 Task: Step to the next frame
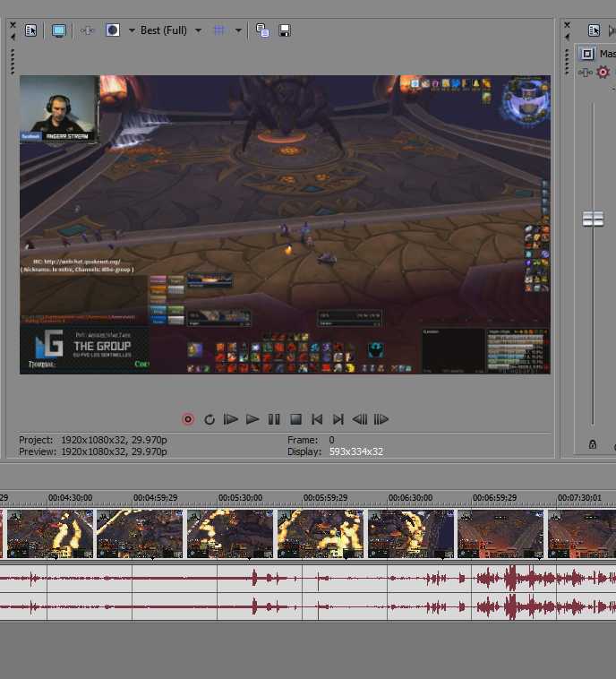pos(381,419)
